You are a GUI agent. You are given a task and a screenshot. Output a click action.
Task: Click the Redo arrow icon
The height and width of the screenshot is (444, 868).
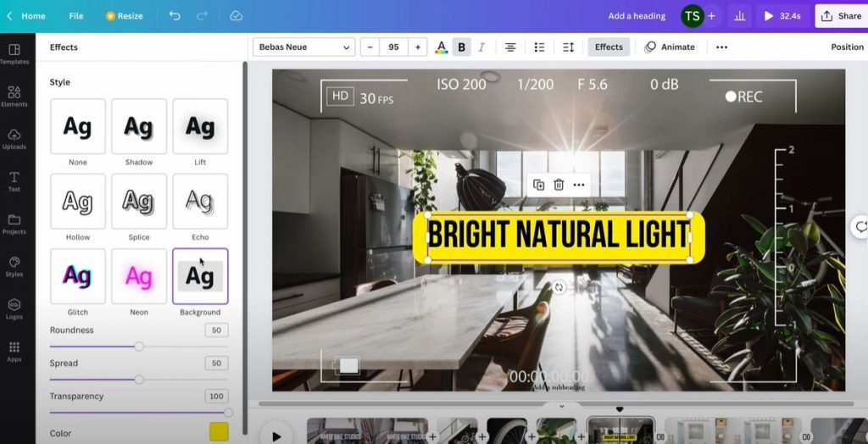click(x=203, y=16)
